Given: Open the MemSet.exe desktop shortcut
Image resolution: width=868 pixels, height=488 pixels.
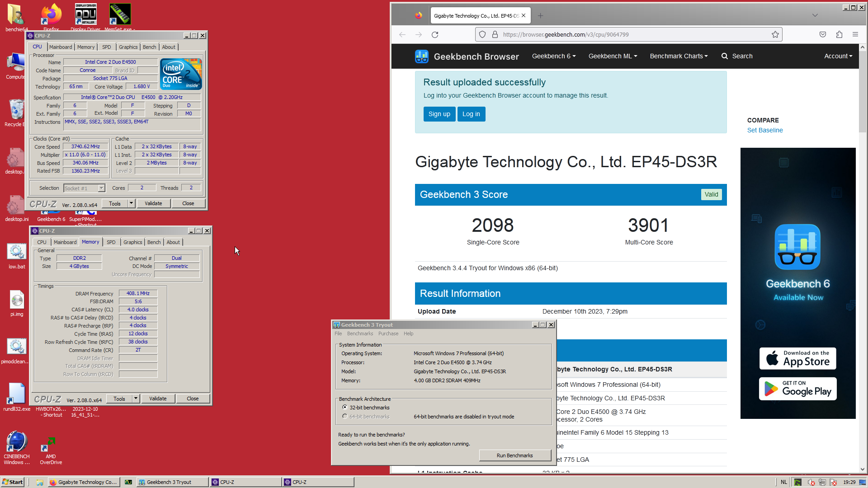Looking at the screenshot, I should 120,17.
